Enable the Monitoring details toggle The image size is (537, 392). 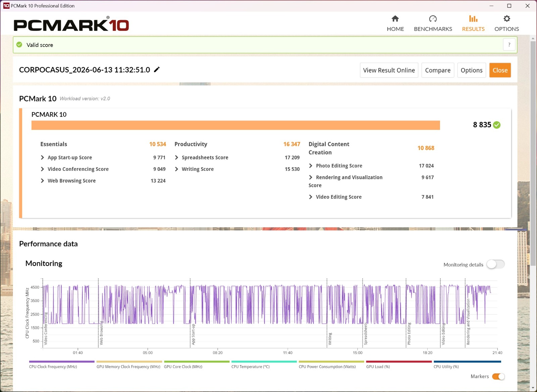(495, 264)
